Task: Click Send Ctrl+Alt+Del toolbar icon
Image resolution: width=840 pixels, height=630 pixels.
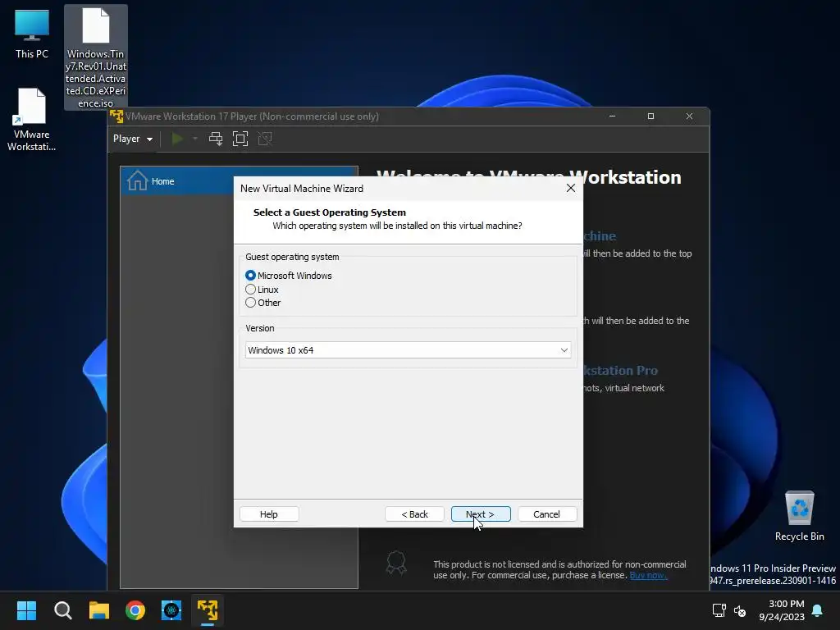Action: (x=216, y=139)
